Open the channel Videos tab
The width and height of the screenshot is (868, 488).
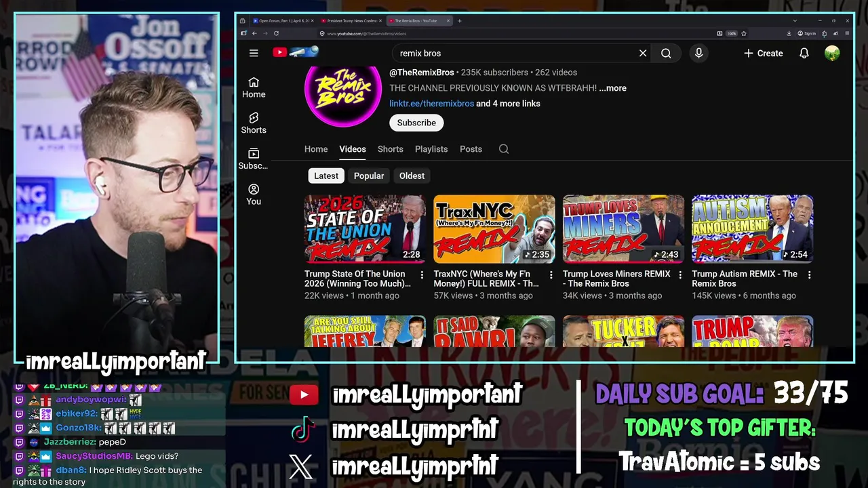(x=353, y=149)
